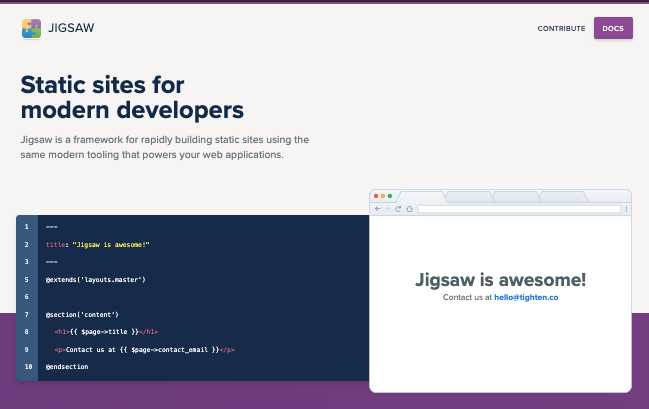This screenshot has height=409, width=649.
Task: Select the third tab in mock browser
Action: click(x=517, y=197)
